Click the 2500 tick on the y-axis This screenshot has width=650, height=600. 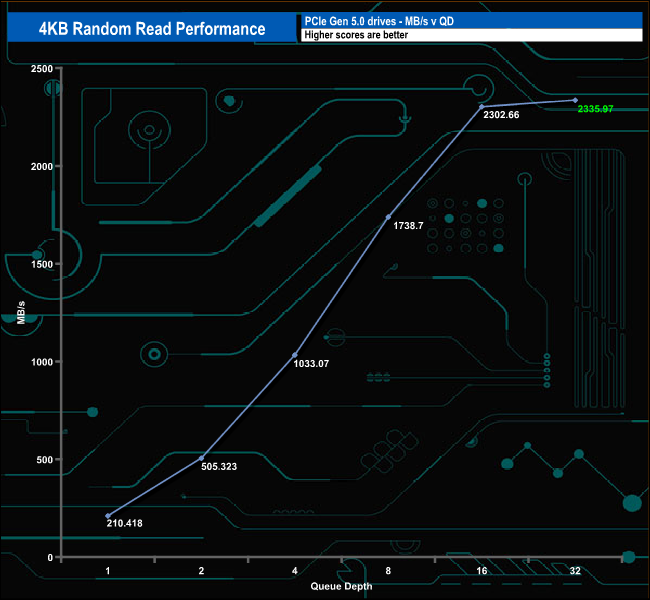41,68
